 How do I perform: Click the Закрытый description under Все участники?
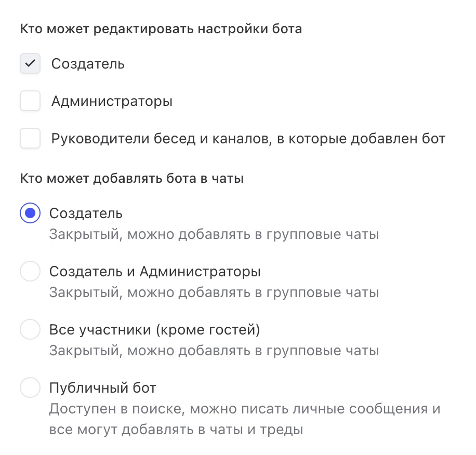(214, 351)
